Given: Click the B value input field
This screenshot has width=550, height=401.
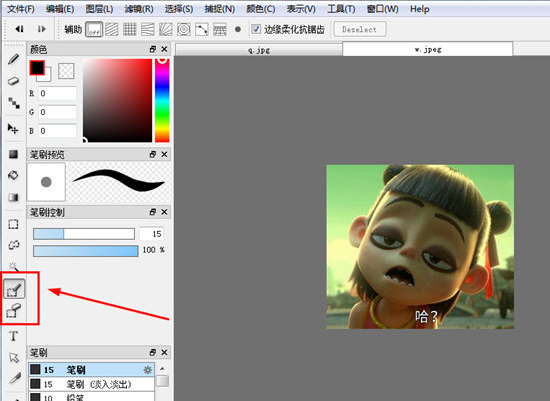Looking at the screenshot, I should click(x=57, y=131).
